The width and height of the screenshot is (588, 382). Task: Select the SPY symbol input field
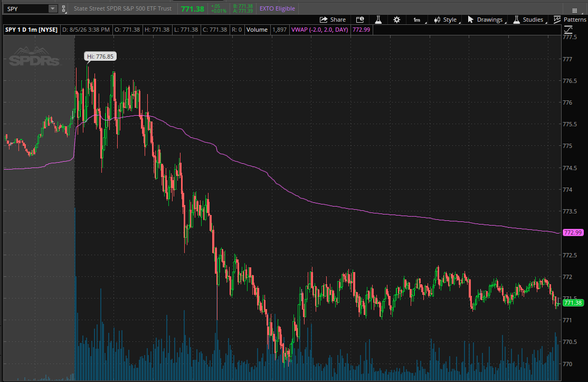pyautogui.click(x=26, y=8)
